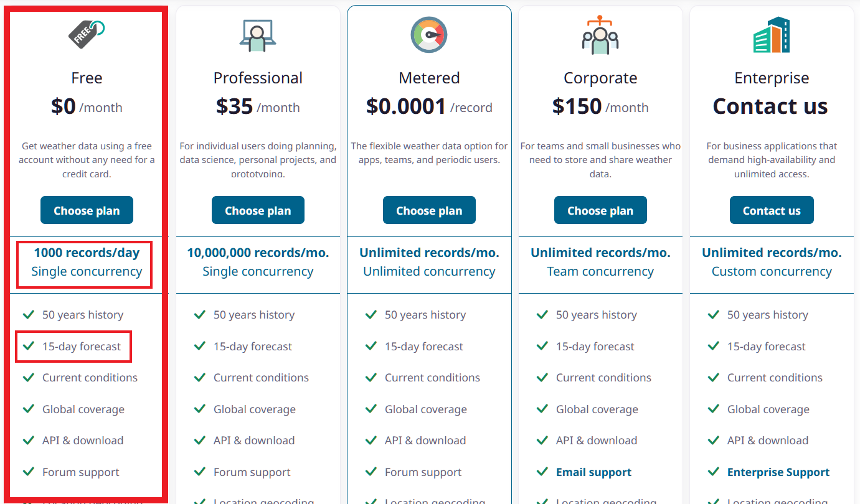Image resolution: width=860 pixels, height=504 pixels.
Task: Click checkmark next to Corporate Email support
Action: (x=542, y=472)
